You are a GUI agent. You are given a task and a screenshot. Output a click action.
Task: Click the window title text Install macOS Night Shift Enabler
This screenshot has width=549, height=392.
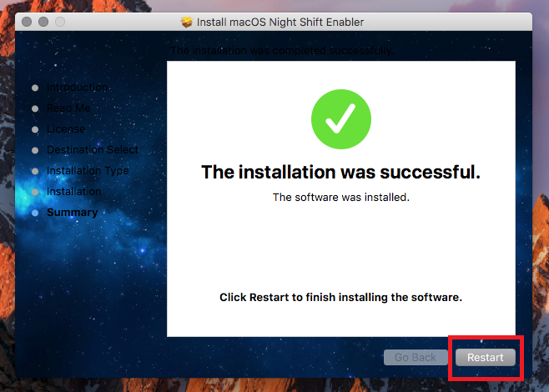280,22
